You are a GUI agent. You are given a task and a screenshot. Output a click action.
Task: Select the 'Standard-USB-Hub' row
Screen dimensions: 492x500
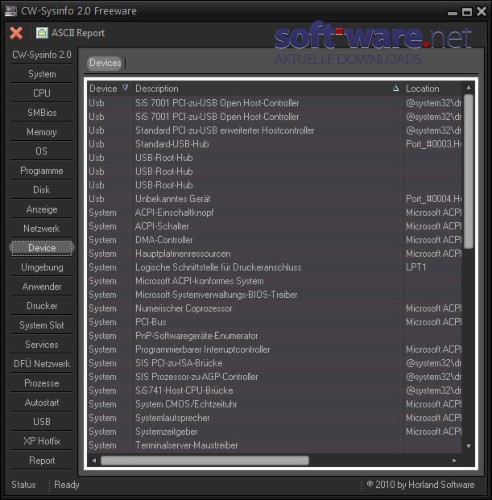tap(275, 144)
